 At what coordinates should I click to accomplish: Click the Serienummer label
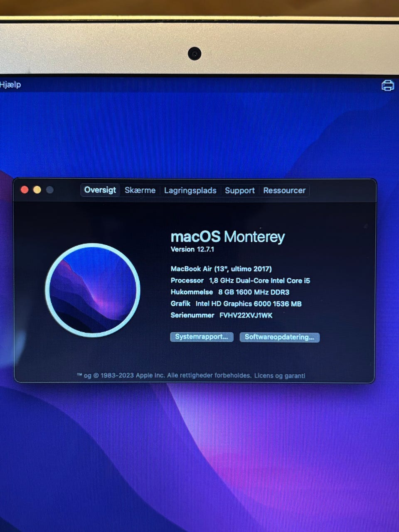[192, 315]
